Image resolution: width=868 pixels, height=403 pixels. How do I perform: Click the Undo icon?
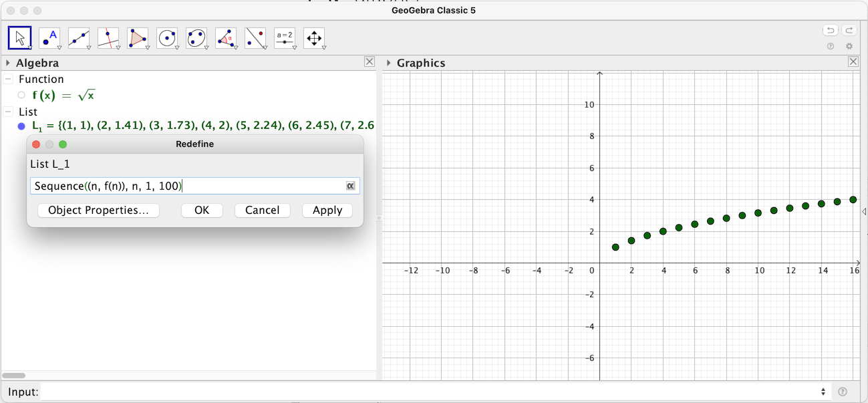[x=829, y=30]
